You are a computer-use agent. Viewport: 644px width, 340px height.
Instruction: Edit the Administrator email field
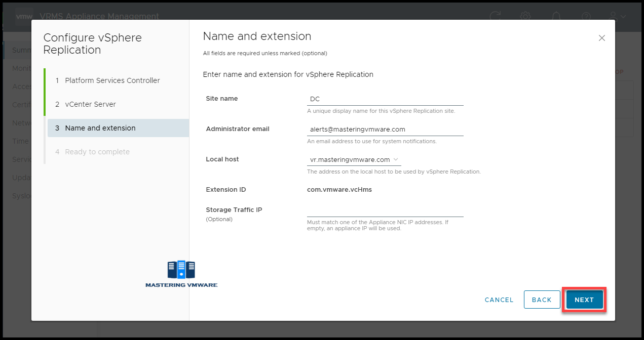click(385, 130)
